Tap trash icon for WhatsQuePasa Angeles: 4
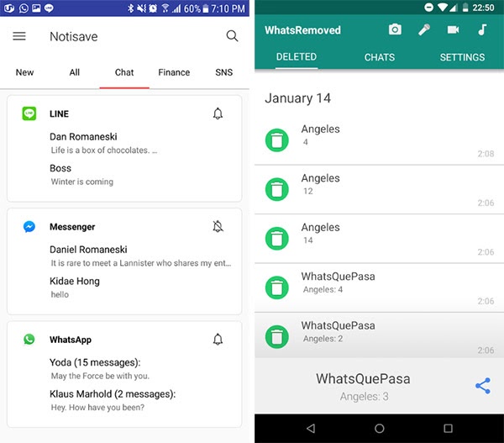The height and width of the screenshot is (443, 504). 276,287
